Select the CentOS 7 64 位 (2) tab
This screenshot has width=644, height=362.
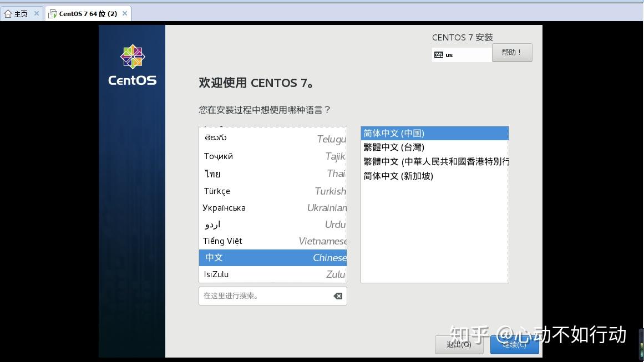pyautogui.click(x=88, y=14)
